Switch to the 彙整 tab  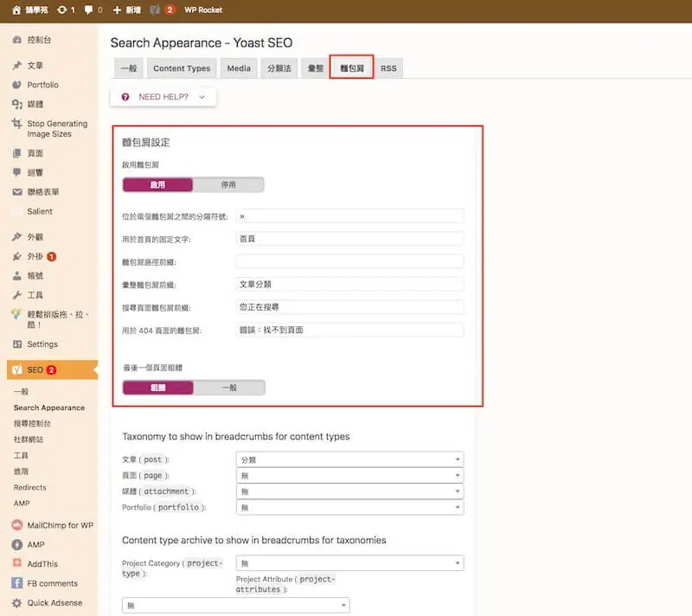point(315,68)
